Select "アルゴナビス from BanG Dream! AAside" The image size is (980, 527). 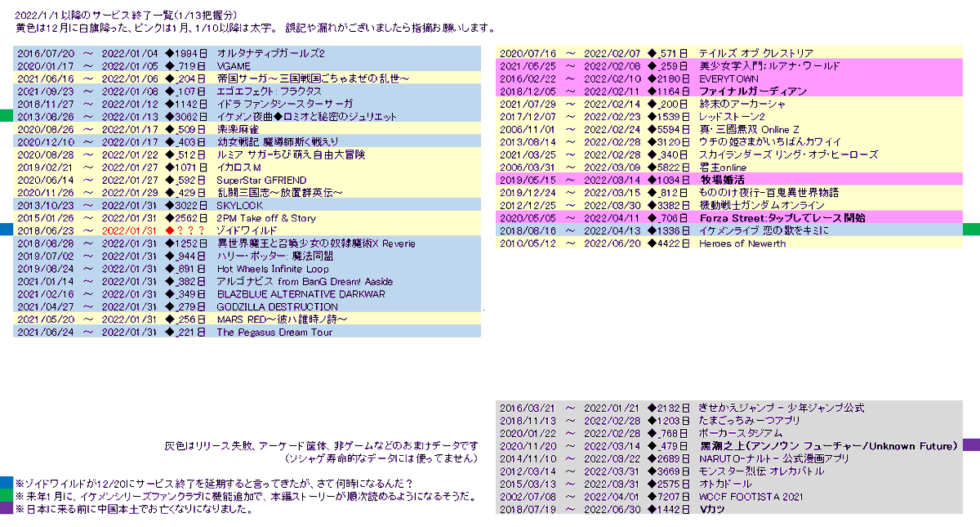coord(305,282)
